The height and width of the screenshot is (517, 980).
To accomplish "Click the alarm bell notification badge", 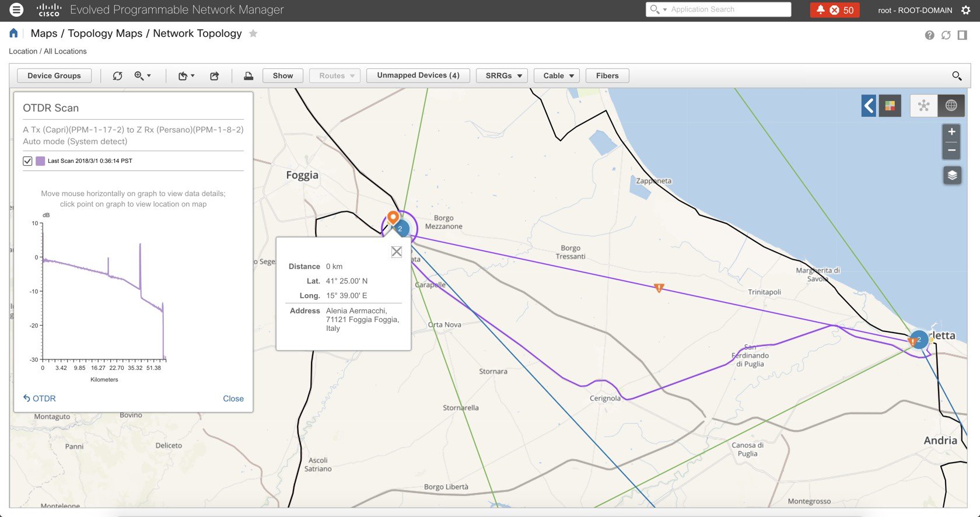I will pos(834,10).
